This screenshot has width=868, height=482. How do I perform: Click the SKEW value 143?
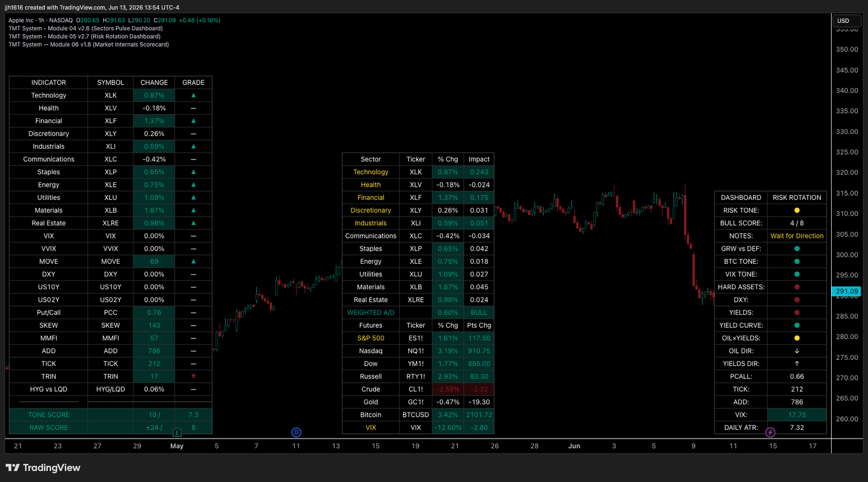(154, 326)
